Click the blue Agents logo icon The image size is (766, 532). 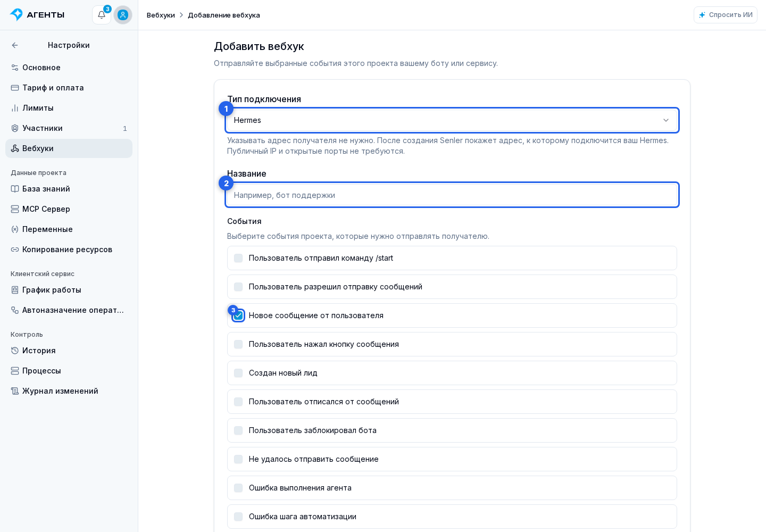tap(16, 14)
